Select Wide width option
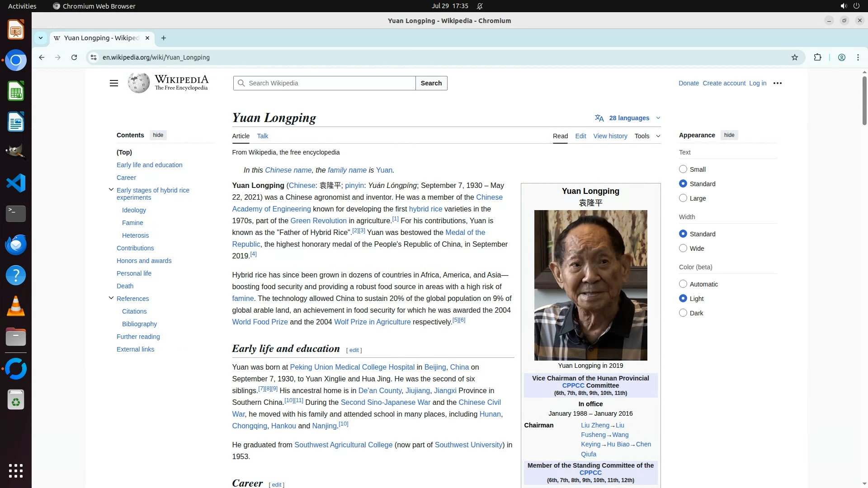 click(x=683, y=249)
